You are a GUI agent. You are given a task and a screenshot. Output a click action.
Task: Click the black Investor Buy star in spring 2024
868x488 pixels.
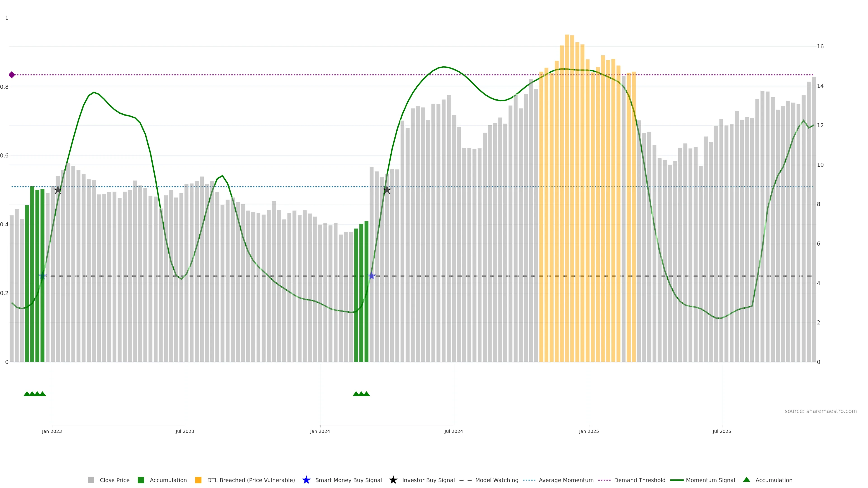387,190
